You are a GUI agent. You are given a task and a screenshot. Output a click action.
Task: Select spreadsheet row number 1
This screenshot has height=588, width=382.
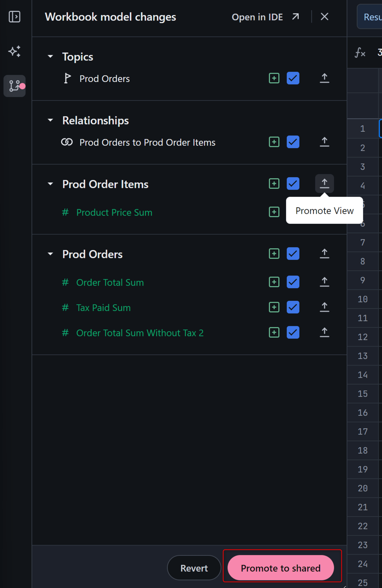tap(363, 128)
